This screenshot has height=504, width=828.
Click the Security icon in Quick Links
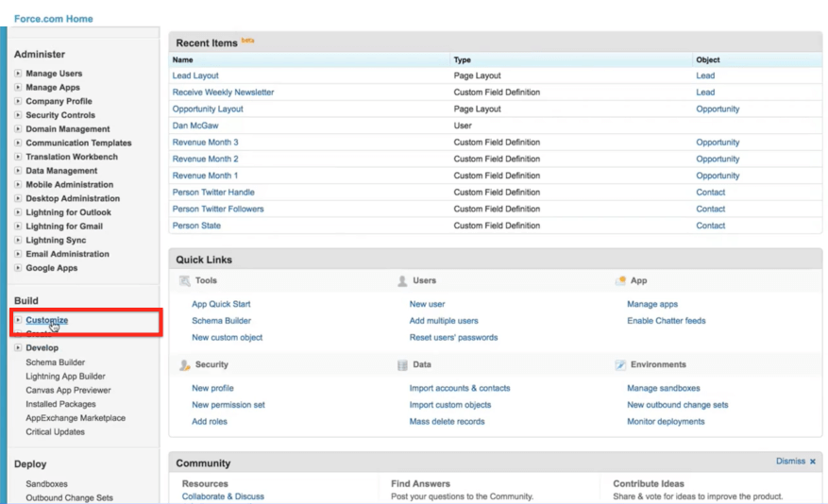pyautogui.click(x=184, y=364)
